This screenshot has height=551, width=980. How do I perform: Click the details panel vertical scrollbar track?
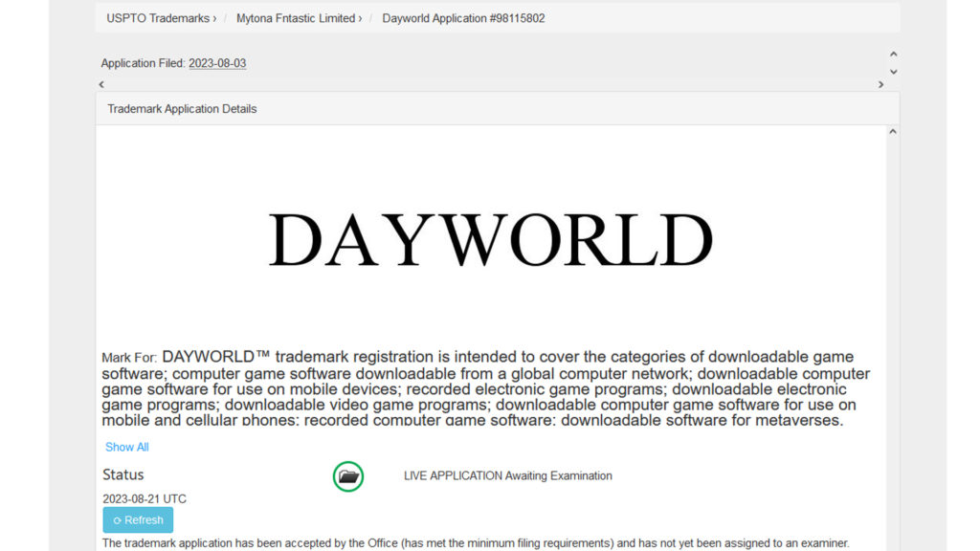click(893, 335)
